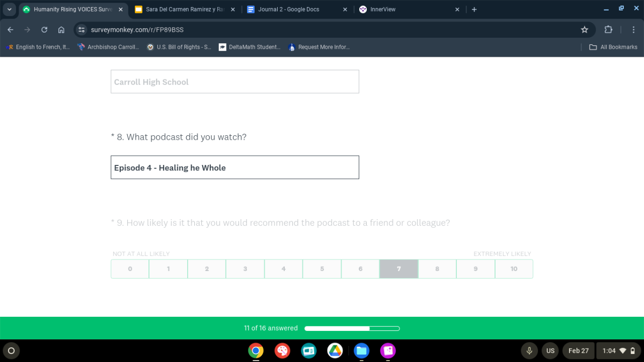Open the pink app on the shelf

click(x=388, y=350)
